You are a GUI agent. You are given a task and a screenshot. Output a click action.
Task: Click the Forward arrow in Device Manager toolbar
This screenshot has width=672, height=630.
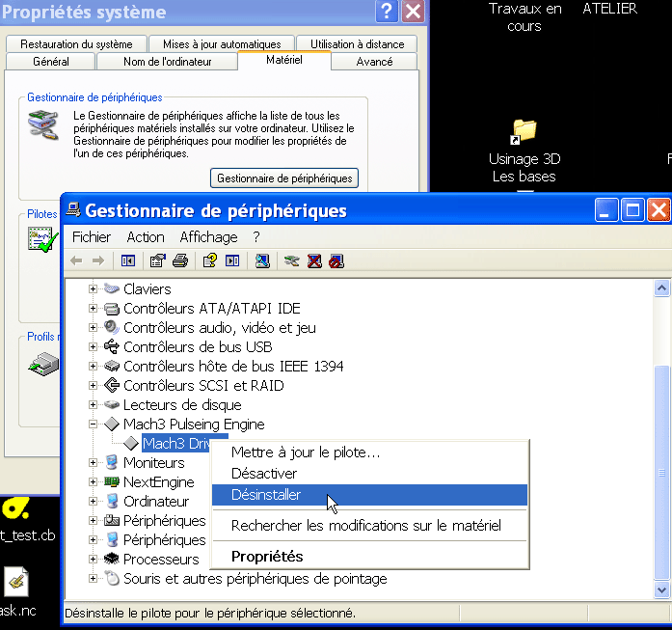pos(98,260)
